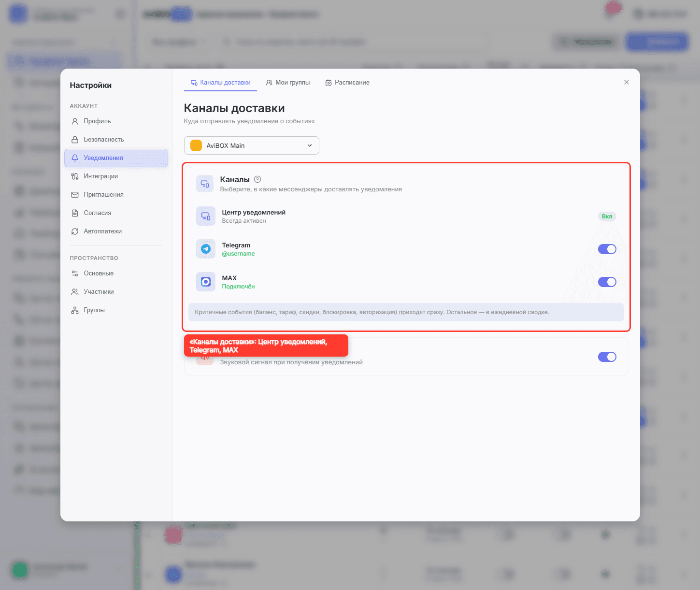700x590 pixels.
Task: Select the Каналы доставки tab
Action: [220, 83]
